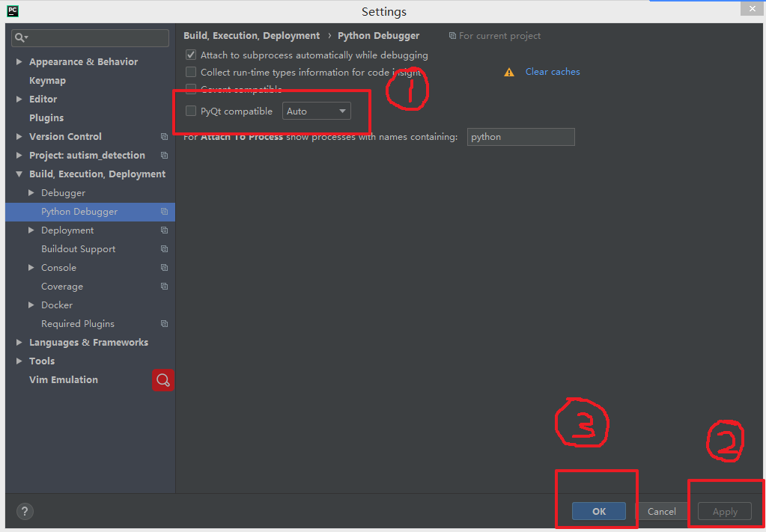This screenshot has height=532, width=766.
Task: Click the help question mark icon
Action: pos(25,511)
